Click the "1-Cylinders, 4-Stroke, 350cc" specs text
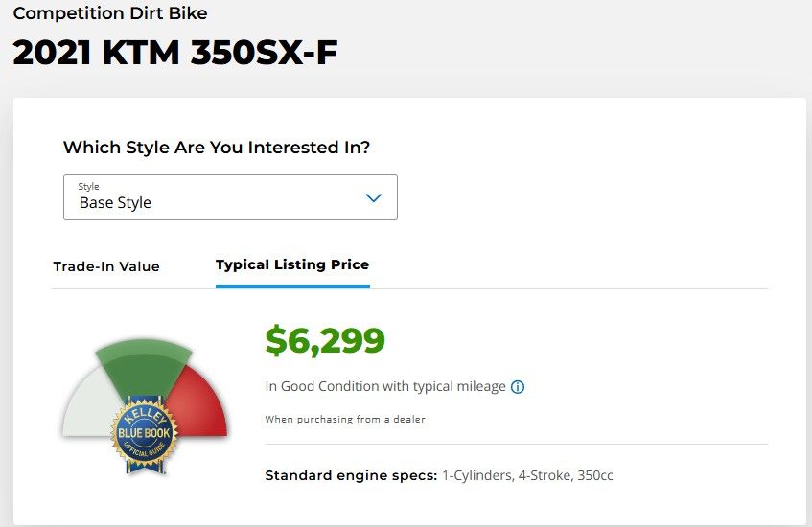 (x=527, y=475)
